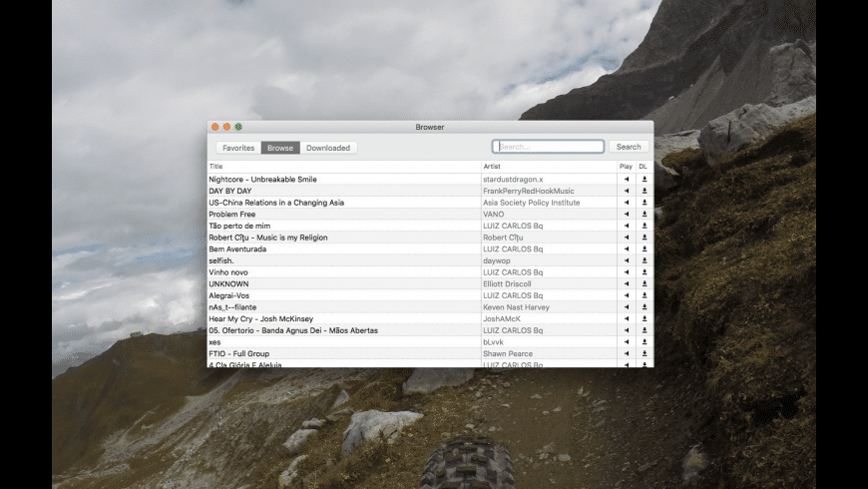This screenshot has width=868, height=489.
Task: Download the Vinho novo track
Action: 645,271
